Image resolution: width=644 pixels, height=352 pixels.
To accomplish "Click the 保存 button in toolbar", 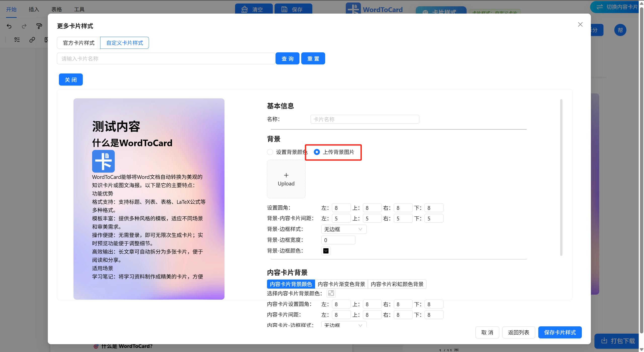I will (293, 9).
